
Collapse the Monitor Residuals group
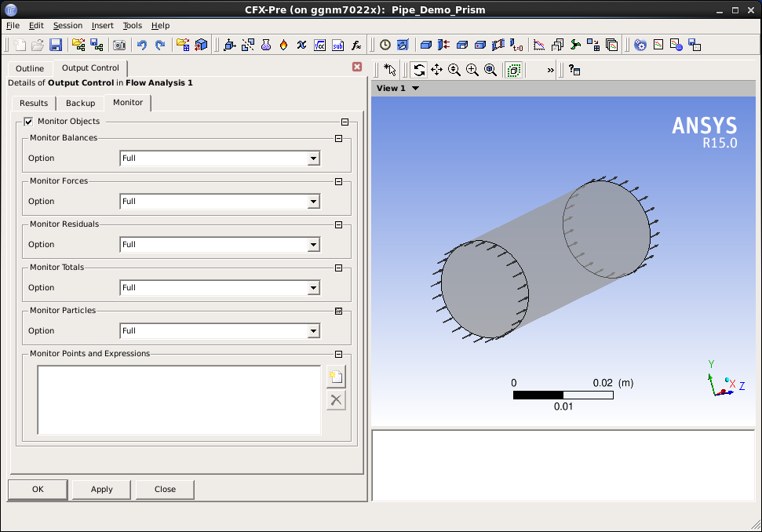(x=339, y=225)
